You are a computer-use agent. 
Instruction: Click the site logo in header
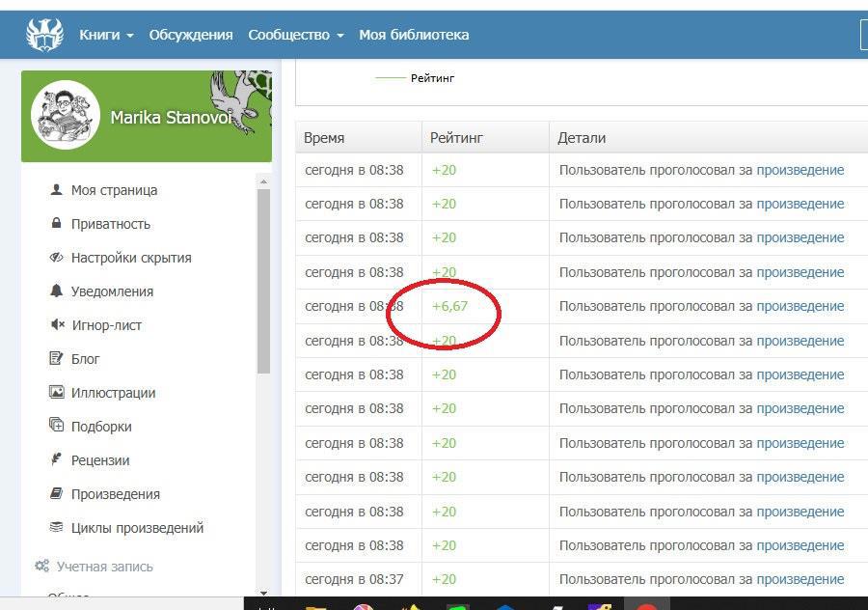tap(44, 35)
